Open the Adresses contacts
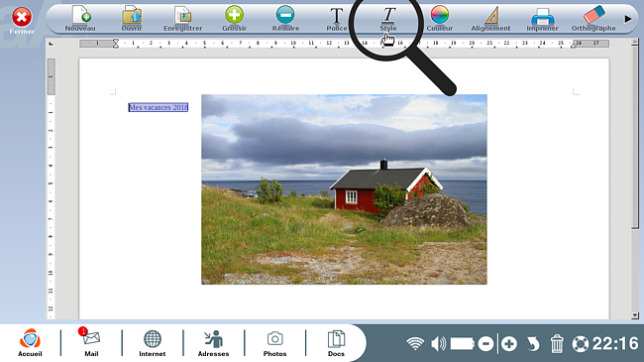Viewport: 644px width, 362px height. pyautogui.click(x=213, y=343)
